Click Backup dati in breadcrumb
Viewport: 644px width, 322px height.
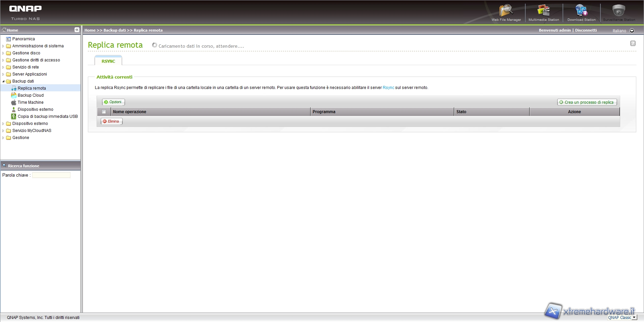click(x=114, y=30)
